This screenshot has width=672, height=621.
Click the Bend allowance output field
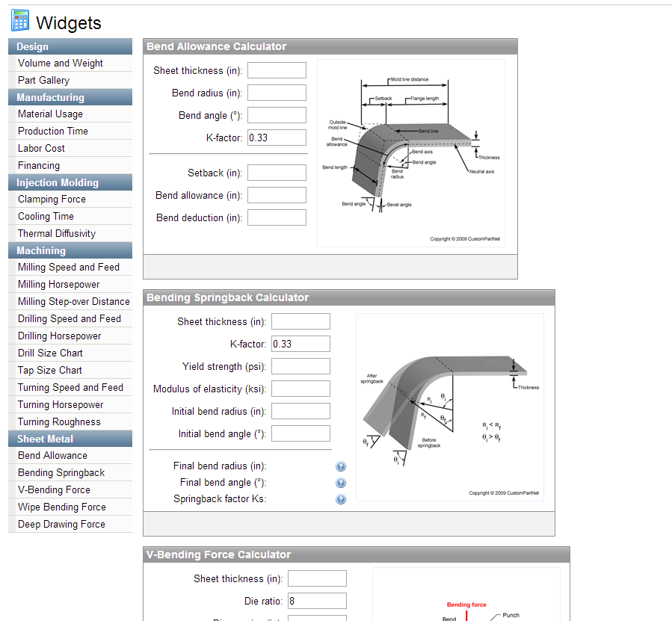(x=277, y=195)
